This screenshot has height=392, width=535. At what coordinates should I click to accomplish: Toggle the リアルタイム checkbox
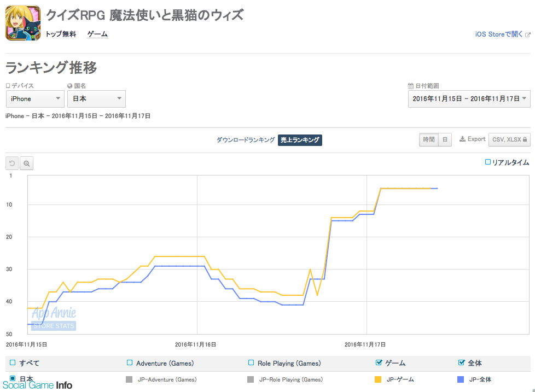click(x=488, y=162)
